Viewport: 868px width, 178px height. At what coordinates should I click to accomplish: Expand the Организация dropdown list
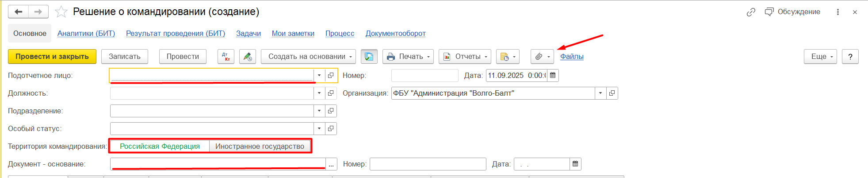point(600,93)
